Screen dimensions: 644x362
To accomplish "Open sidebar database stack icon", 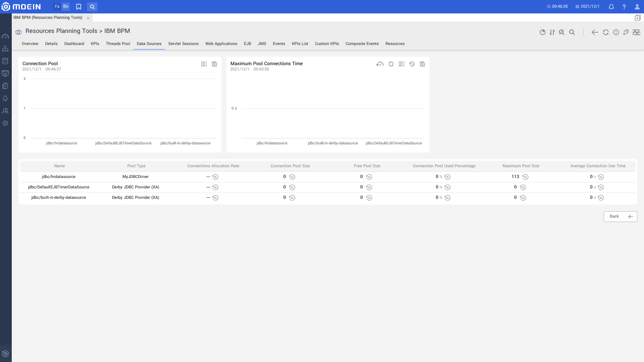I will coord(5,61).
